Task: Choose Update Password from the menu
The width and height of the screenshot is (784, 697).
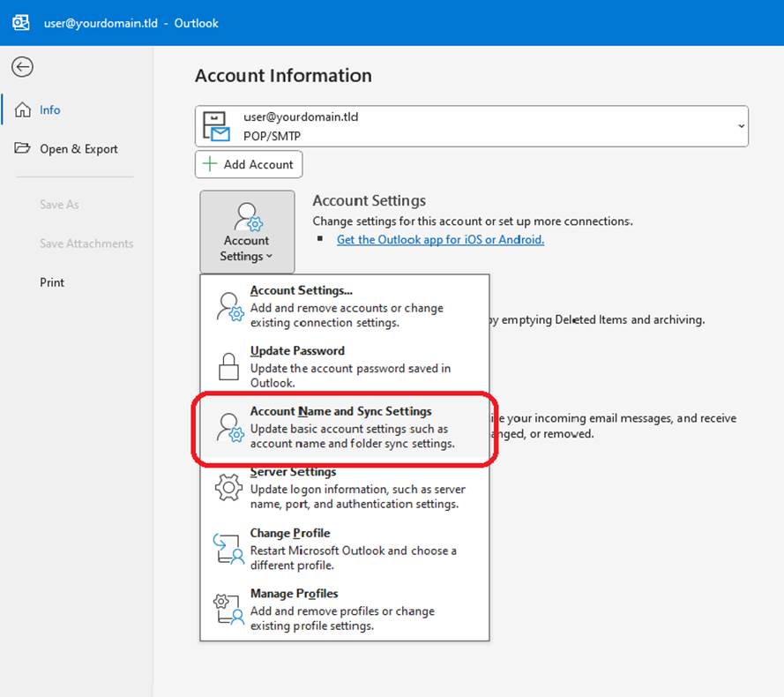Action: click(345, 366)
